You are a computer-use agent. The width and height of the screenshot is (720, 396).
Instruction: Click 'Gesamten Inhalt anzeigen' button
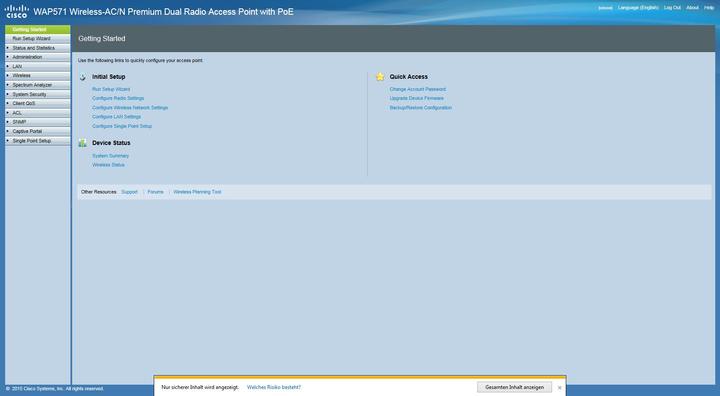tap(514, 387)
